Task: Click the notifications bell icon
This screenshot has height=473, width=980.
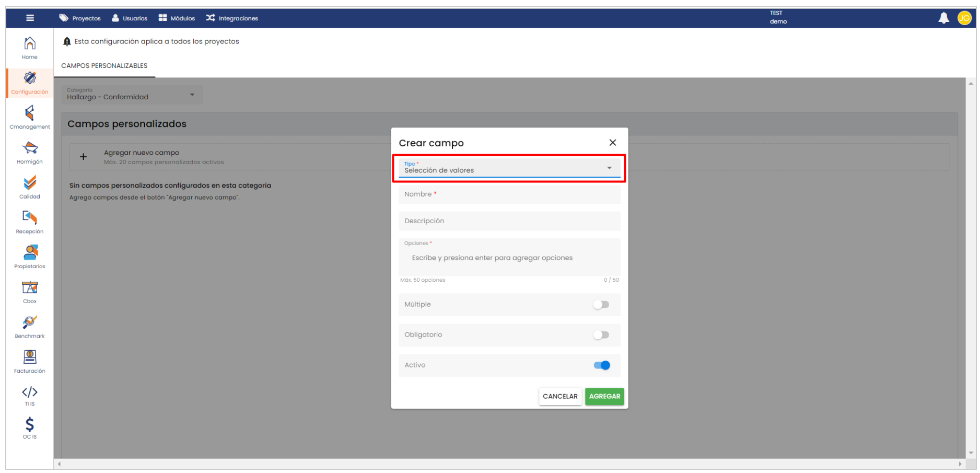Action: [x=943, y=18]
